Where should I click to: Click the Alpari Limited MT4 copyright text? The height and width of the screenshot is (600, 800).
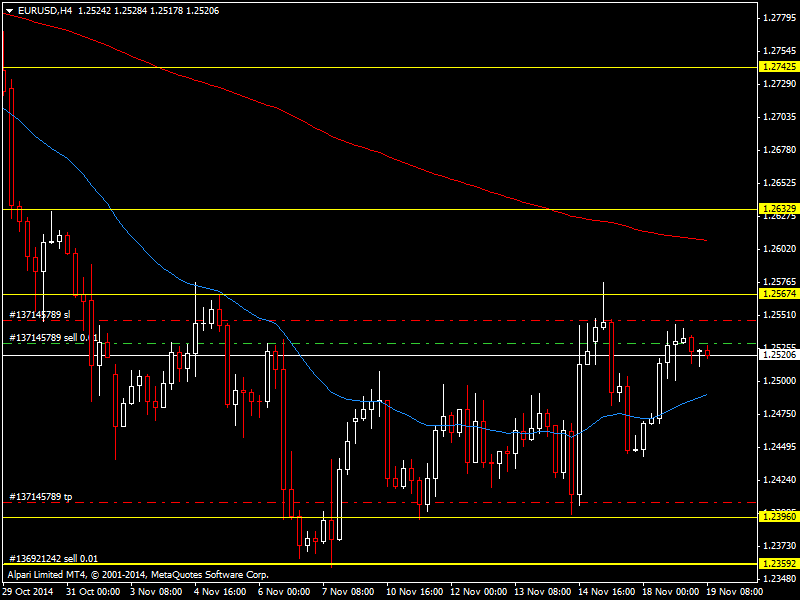[x=138, y=574]
